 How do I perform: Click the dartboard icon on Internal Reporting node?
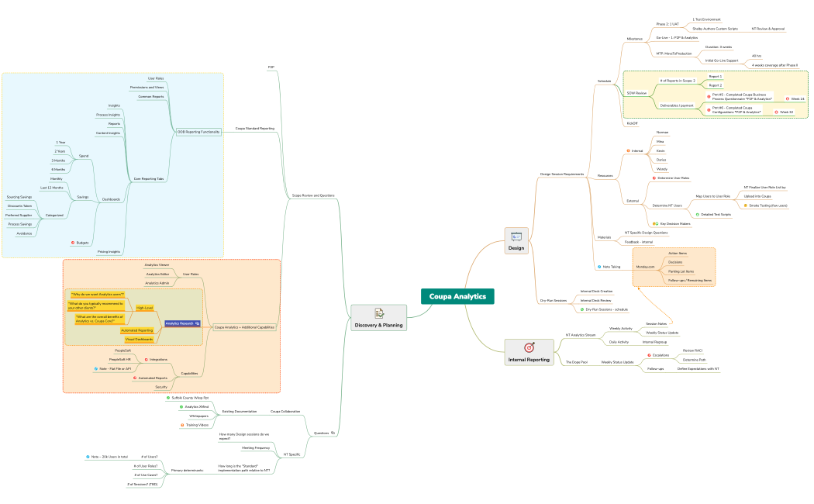coord(529,348)
